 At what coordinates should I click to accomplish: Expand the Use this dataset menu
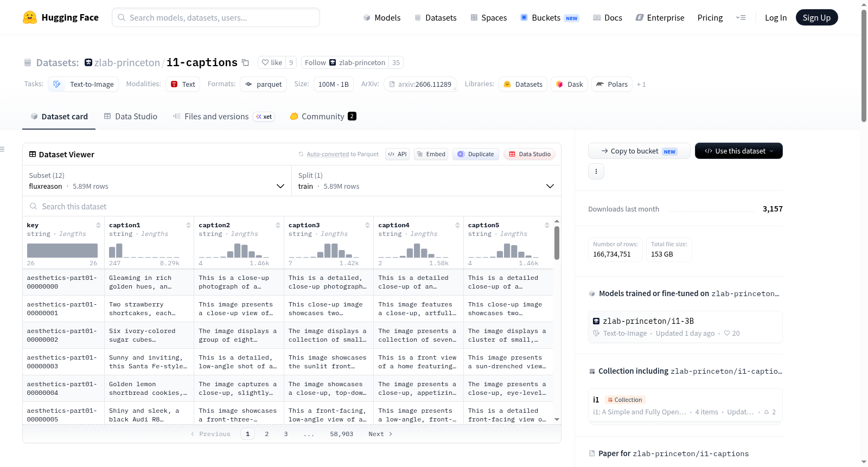click(738, 151)
